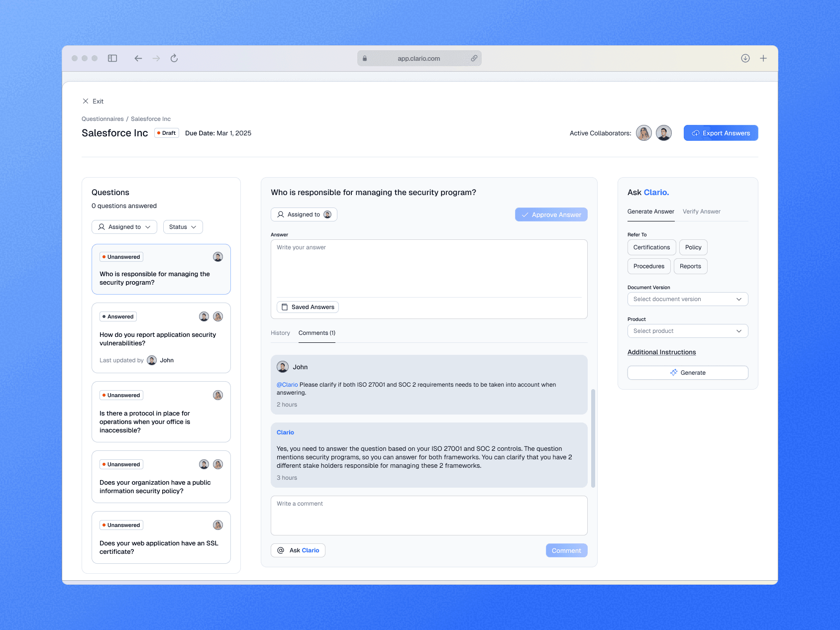This screenshot has height=630, width=840.
Task: Click the cloud icon in Export Answers
Action: [696, 133]
